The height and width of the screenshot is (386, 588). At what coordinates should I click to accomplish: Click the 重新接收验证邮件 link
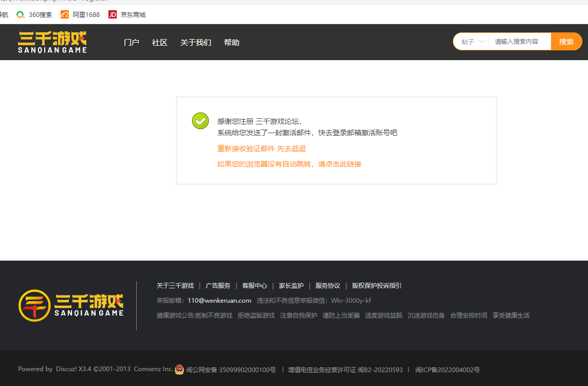246,149
